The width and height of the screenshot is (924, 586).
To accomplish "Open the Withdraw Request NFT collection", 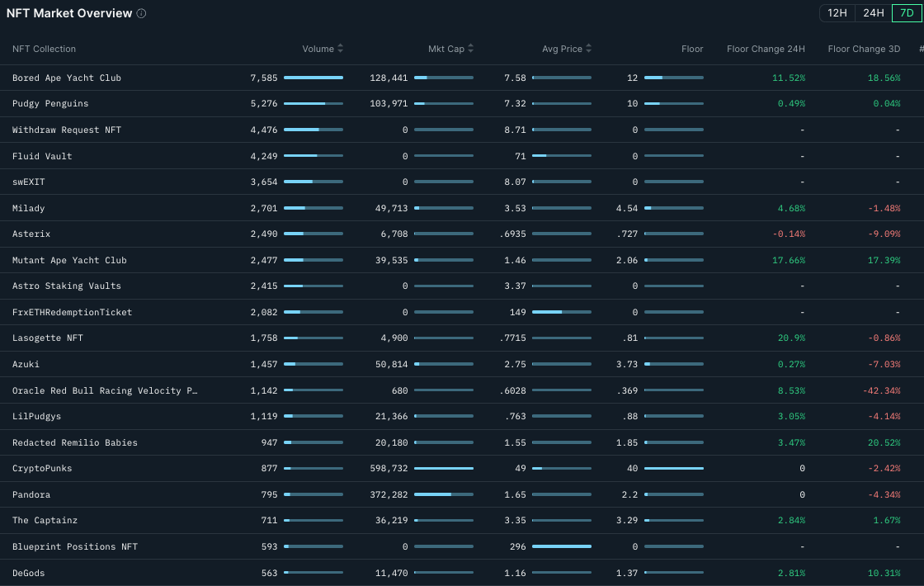I will click(67, 130).
